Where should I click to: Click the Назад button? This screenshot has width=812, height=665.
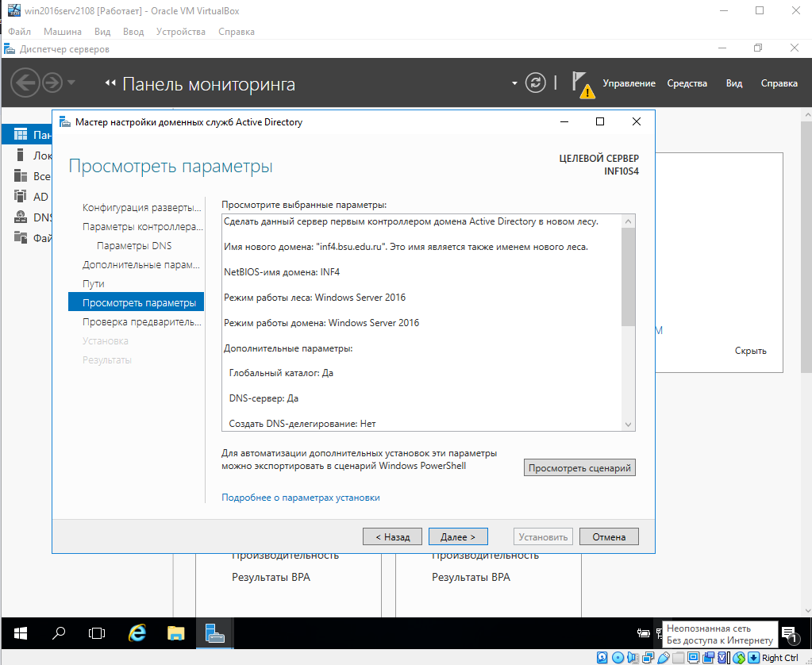[x=393, y=536]
